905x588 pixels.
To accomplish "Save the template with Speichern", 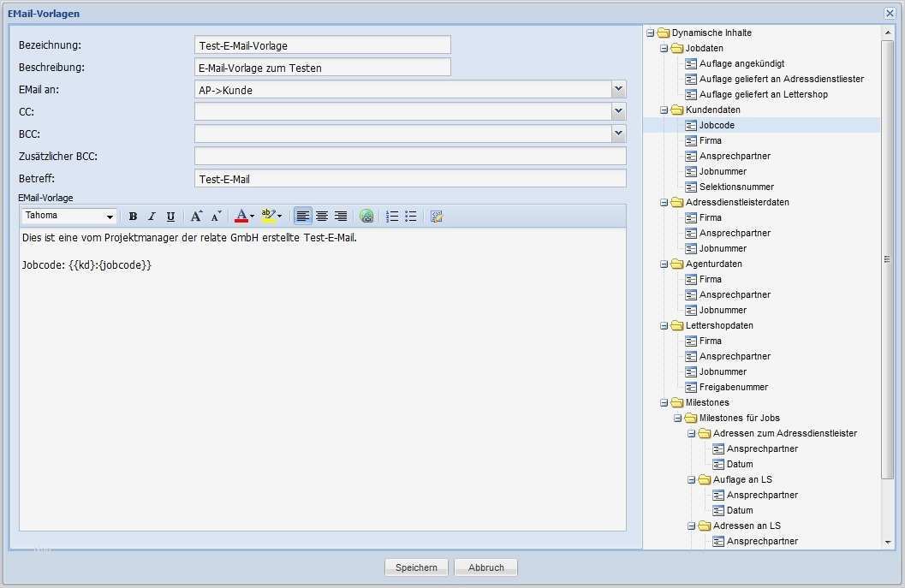I will [416, 567].
